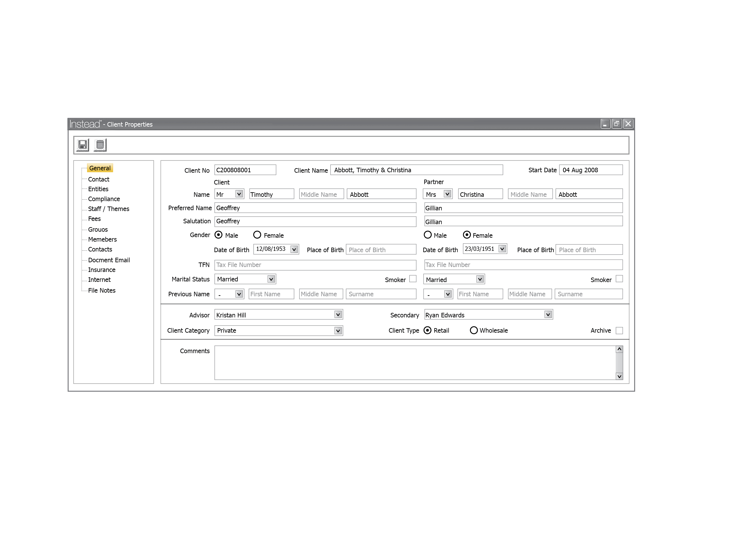Screen dimensions: 756x534
Task: Open client Date of Birth calendar arrow
Action: (294, 249)
